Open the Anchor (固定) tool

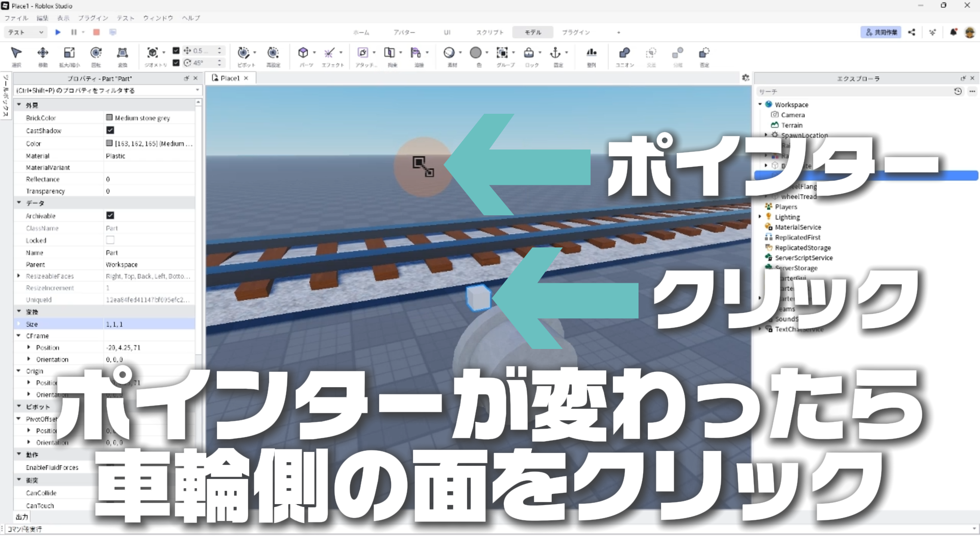click(x=555, y=53)
